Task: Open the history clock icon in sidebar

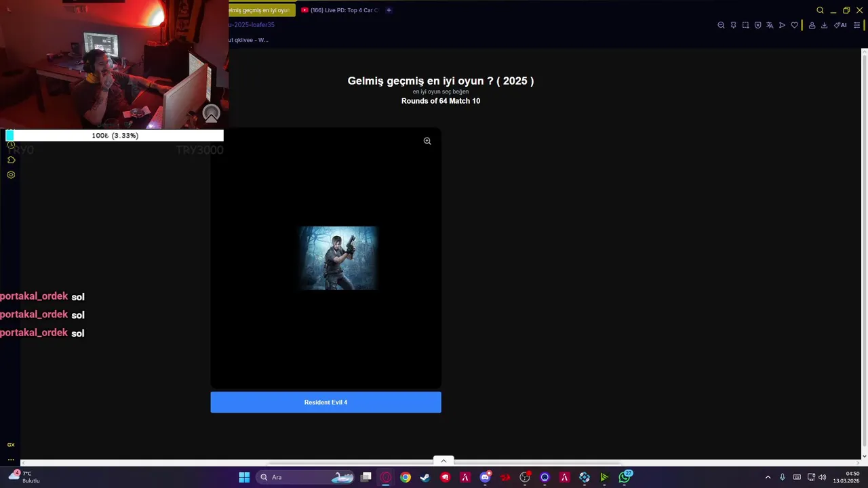Action: (11, 145)
